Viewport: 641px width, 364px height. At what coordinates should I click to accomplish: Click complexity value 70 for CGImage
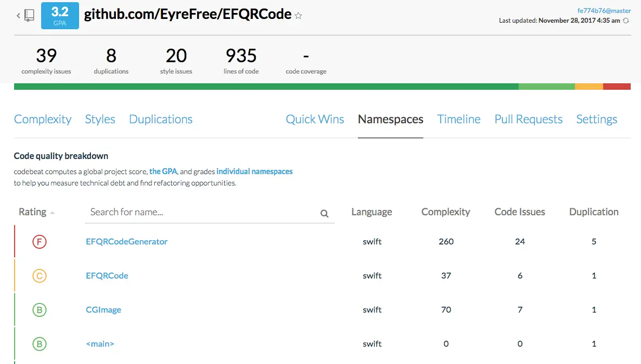pos(446,310)
